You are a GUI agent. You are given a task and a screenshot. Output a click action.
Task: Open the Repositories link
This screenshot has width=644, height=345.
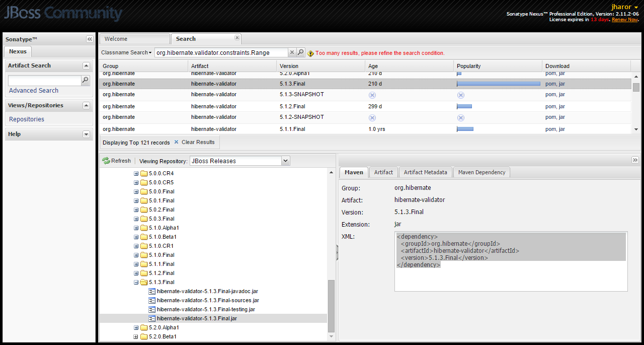tap(27, 119)
